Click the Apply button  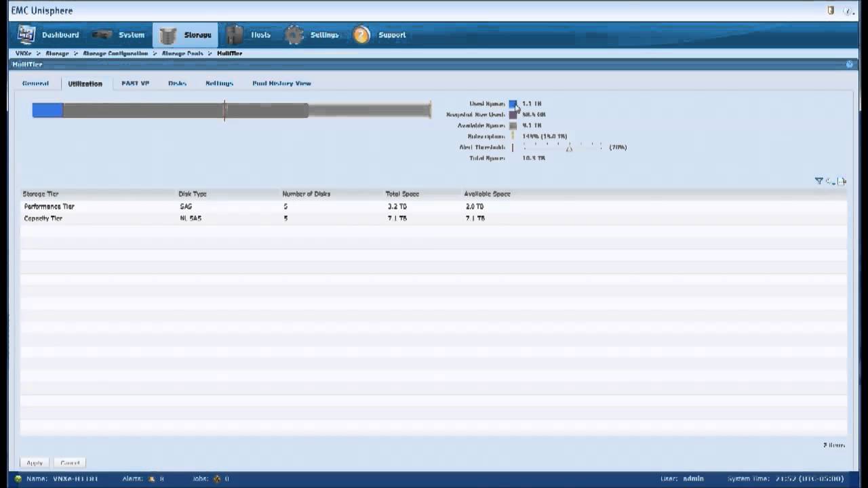click(x=35, y=463)
